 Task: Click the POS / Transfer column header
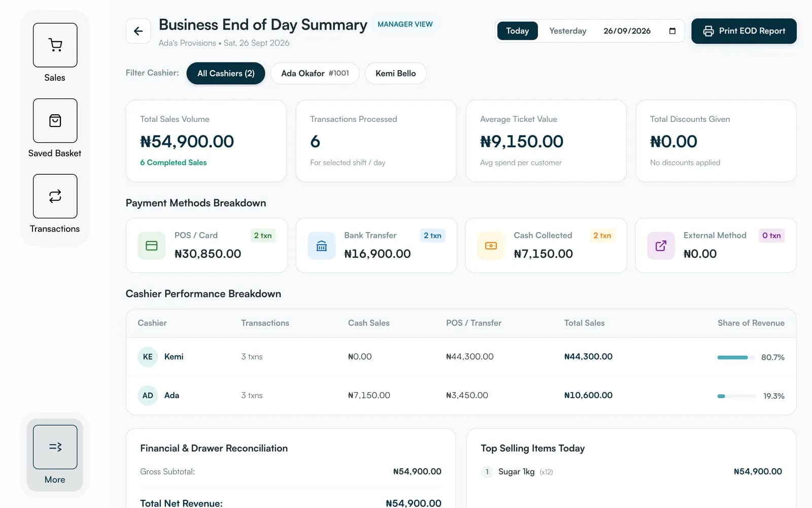(x=473, y=323)
